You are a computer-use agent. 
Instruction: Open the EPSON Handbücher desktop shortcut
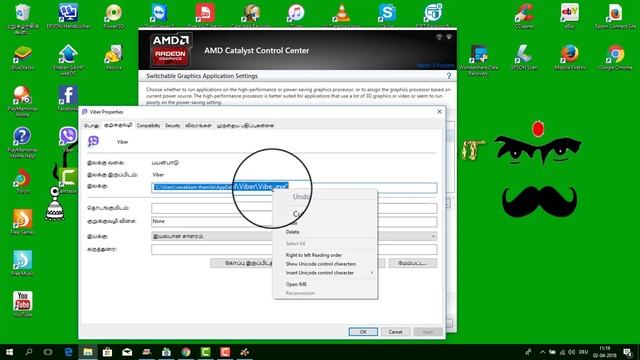[x=68, y=16]
